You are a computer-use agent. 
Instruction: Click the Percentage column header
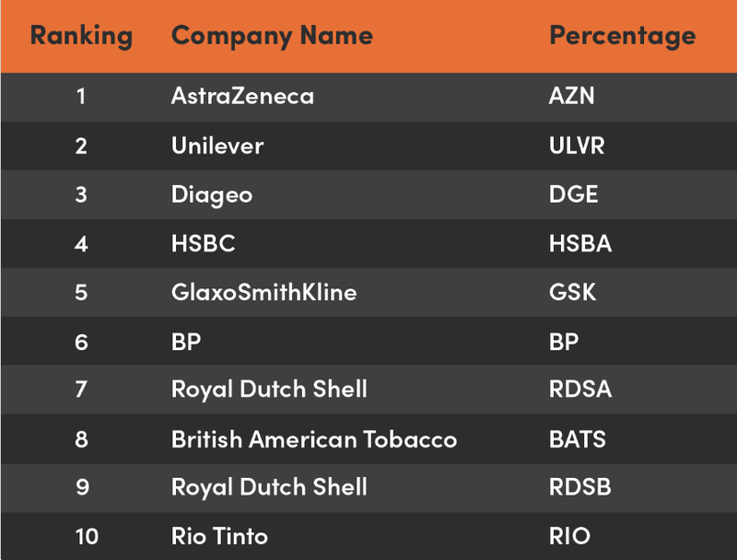pyautogui.click(x=622, y=36)
